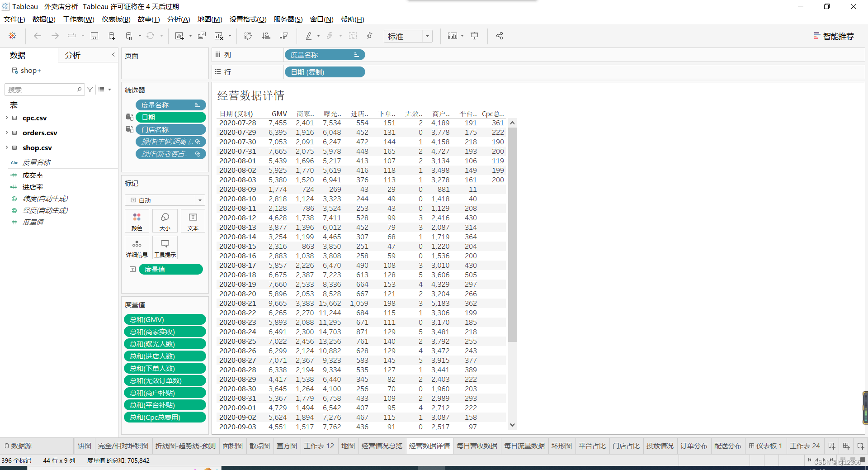
Task: Click the 详细信息 detail marks button
Action: [137, 248]
